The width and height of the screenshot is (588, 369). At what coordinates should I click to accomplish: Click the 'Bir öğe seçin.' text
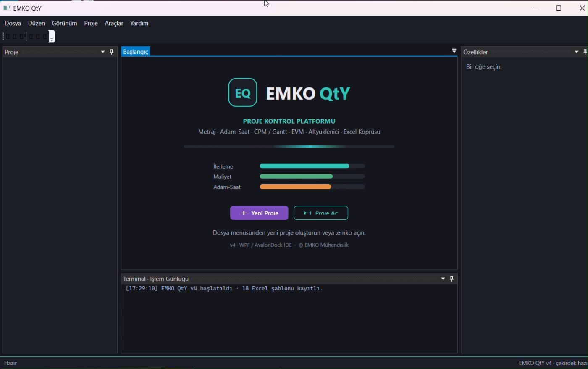484,66
